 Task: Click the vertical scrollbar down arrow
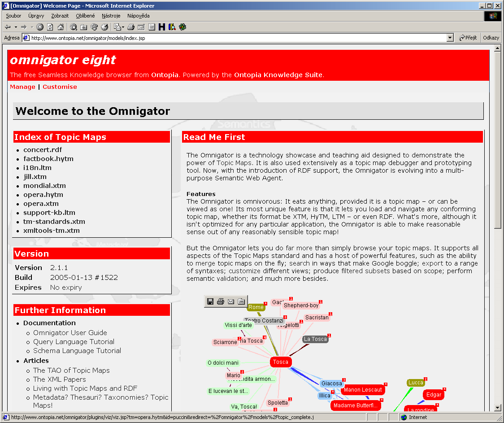(497, 407)
